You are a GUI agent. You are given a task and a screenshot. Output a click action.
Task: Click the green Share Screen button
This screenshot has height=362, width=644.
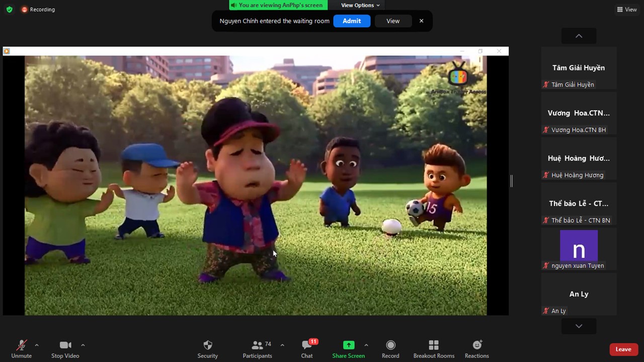(349, 349)
